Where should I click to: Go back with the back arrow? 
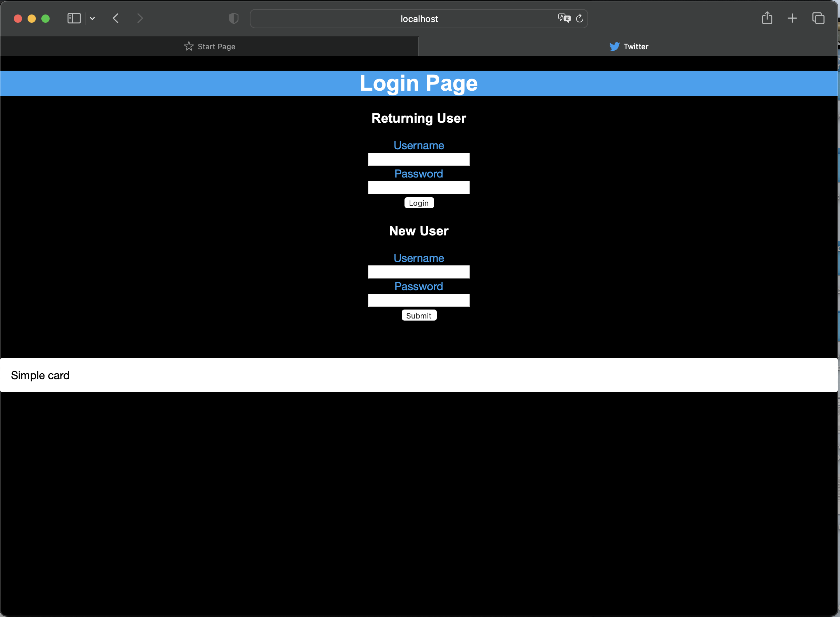click(x=116, y=18)
